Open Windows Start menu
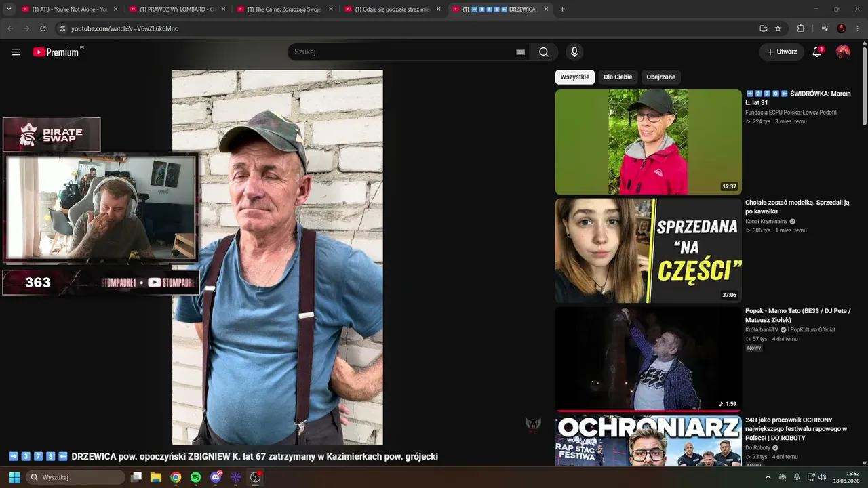This screenshot has width=868, height=488. coord(14,477)
